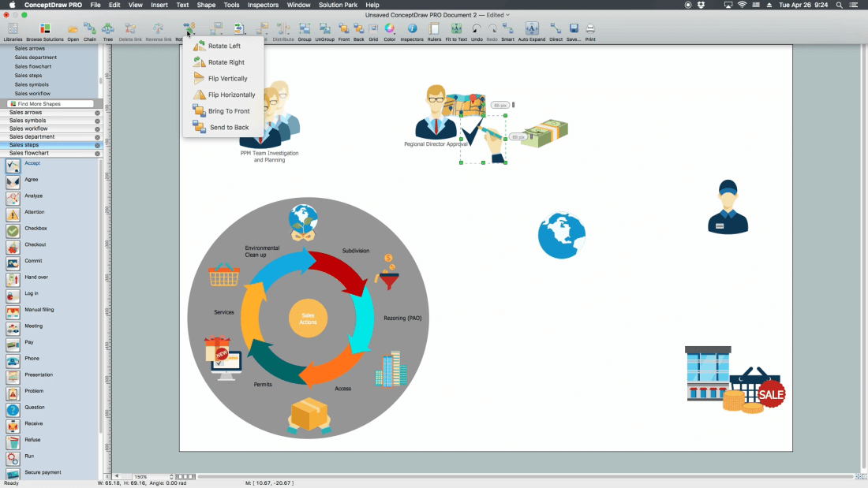Screen dimensions: 868x488
Task: Toggle the Rulers display
Action: [434, 32]
